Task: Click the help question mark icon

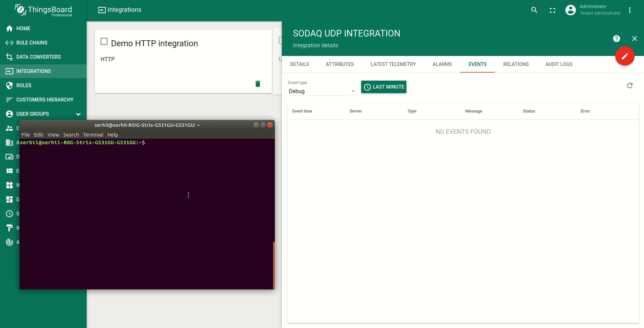Action: 616,39
